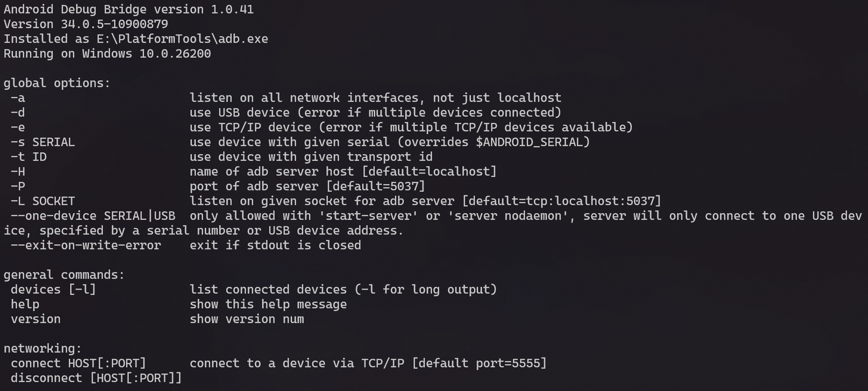Click the adb.exe install path text

pos(182,39)
